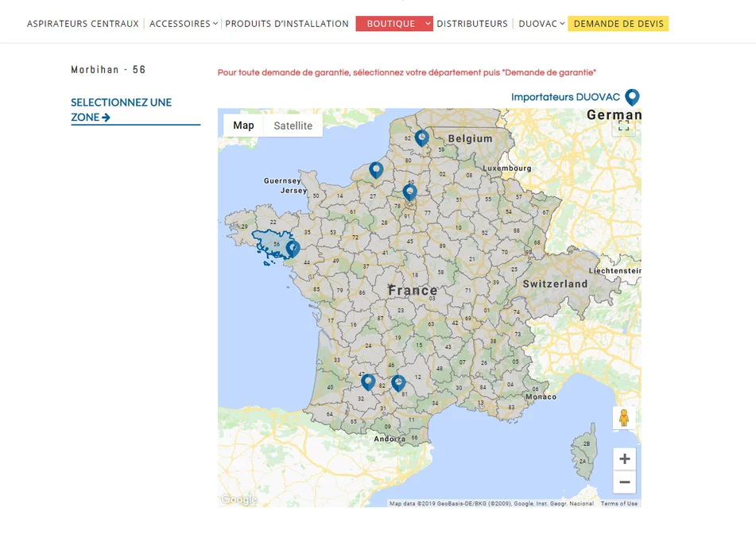
Task: Select the map pin near department 27
Action: point(376,169)
